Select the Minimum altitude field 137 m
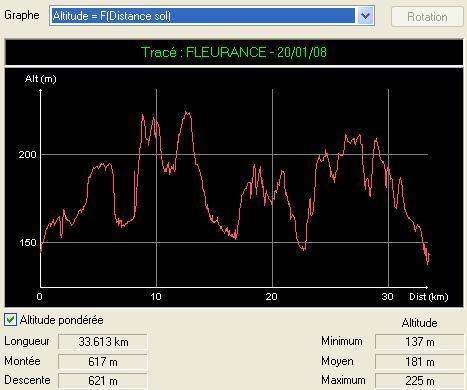This screenshot has height=390, width=467. 419,341
